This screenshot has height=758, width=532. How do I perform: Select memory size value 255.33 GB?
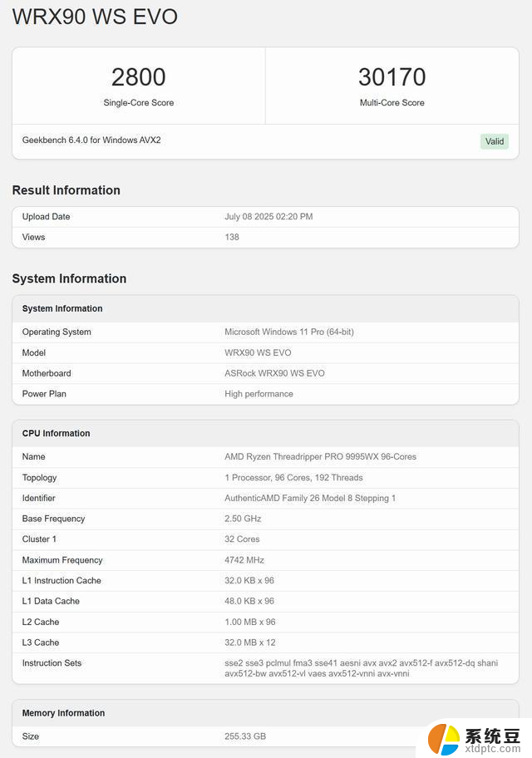pyautogui.click(x=245, y=736)
